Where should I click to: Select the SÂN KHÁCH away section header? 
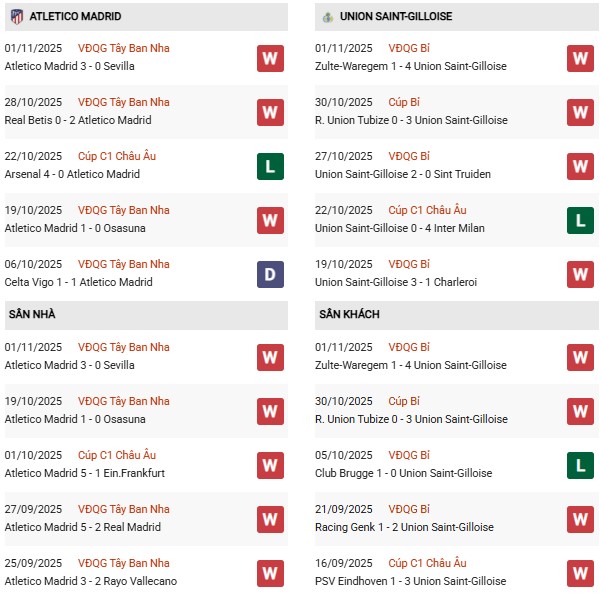(348, 315)
